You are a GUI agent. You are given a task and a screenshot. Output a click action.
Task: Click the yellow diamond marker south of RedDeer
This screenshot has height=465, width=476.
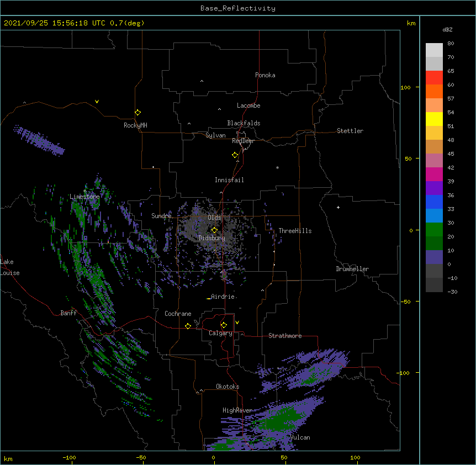pos(235,155)
